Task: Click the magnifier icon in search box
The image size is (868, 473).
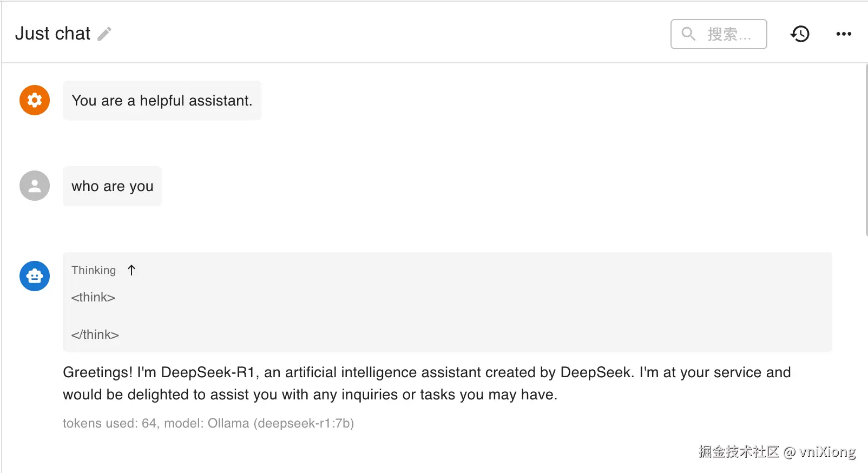Action: [688, 34]
